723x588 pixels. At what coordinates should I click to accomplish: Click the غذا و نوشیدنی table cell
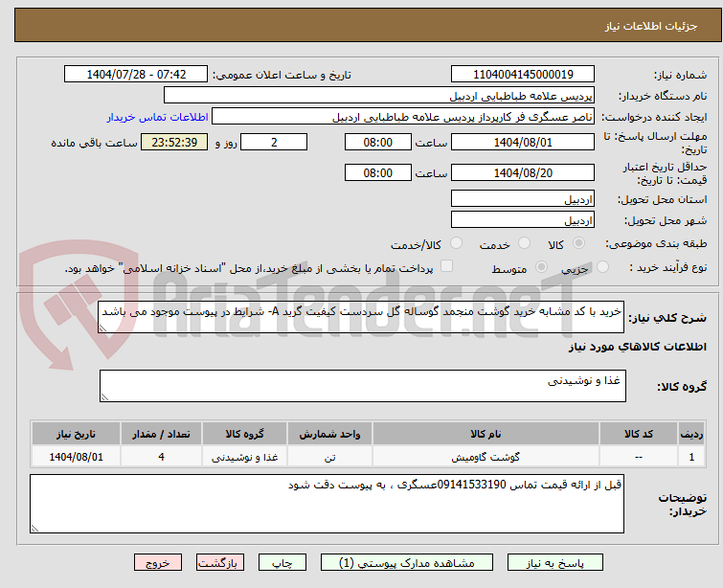pyautogui.click(x=244, y=457)
